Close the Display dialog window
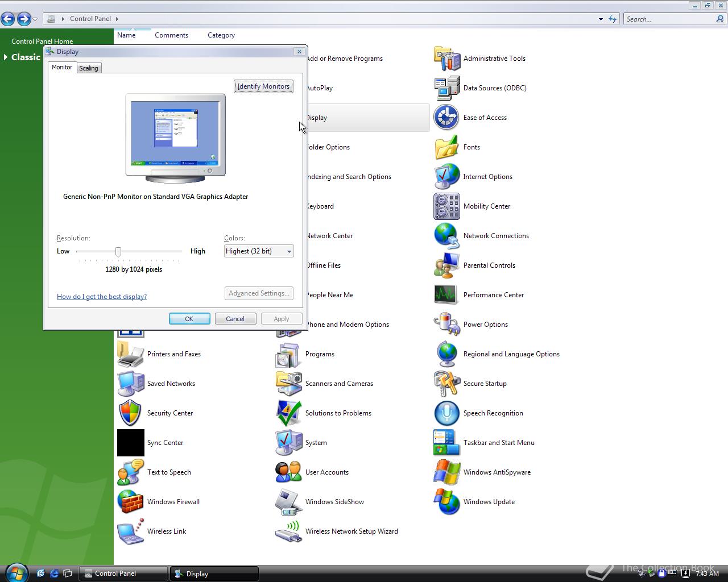 [299, 52]
